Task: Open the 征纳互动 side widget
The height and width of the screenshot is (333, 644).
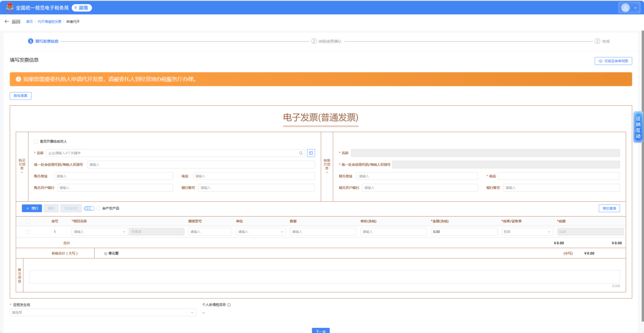Action: pyautogui.click(x=638, y=127)
